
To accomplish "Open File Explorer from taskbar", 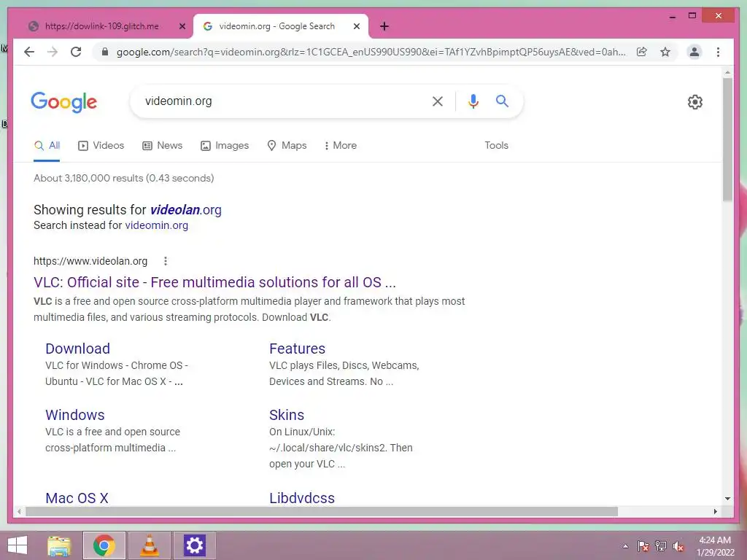I will pyautogui.click(x=60, y=545).
